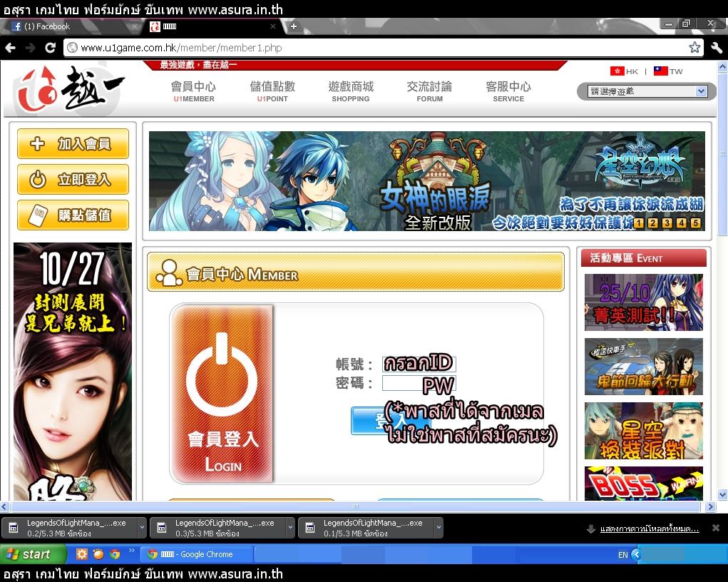Click the browser Back arrow
The height and width of the screenshot is (582, 728).
pos(10,47)
